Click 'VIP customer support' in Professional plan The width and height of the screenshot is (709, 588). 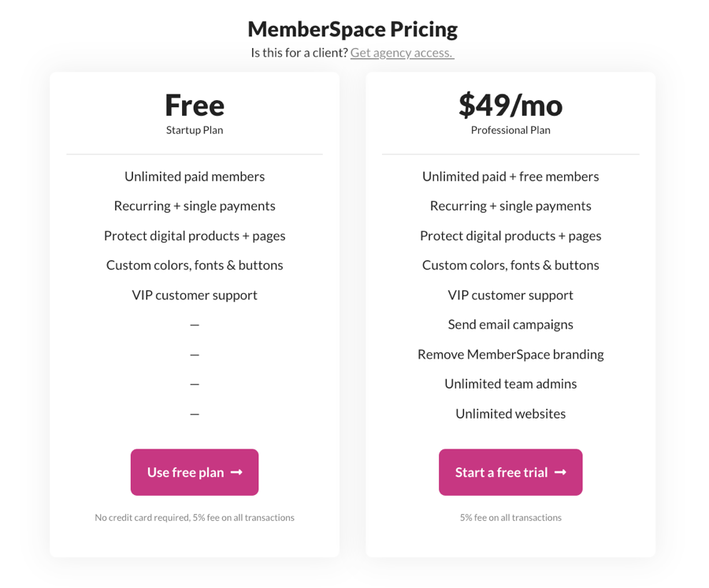tap(510, 296)
